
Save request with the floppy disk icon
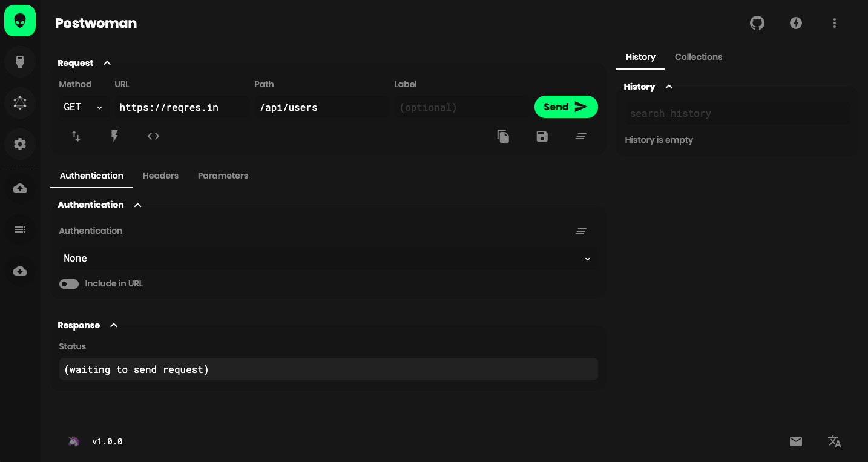[x=542, y=136]
